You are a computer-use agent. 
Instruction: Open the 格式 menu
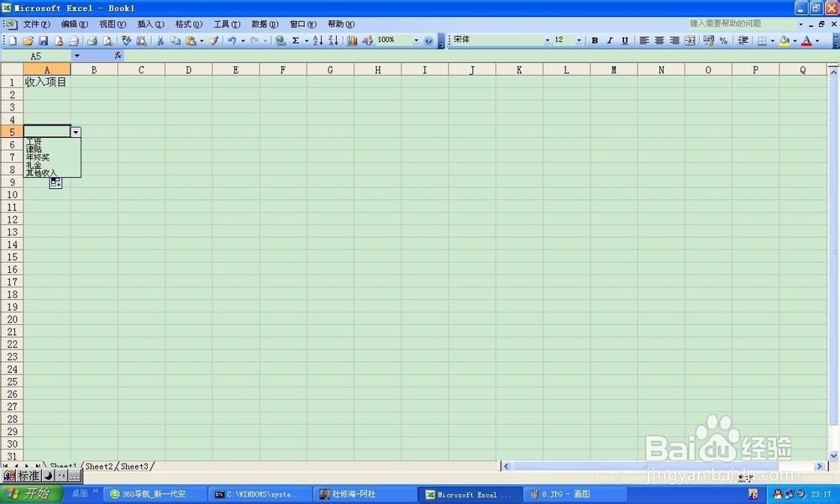point(188,24)
